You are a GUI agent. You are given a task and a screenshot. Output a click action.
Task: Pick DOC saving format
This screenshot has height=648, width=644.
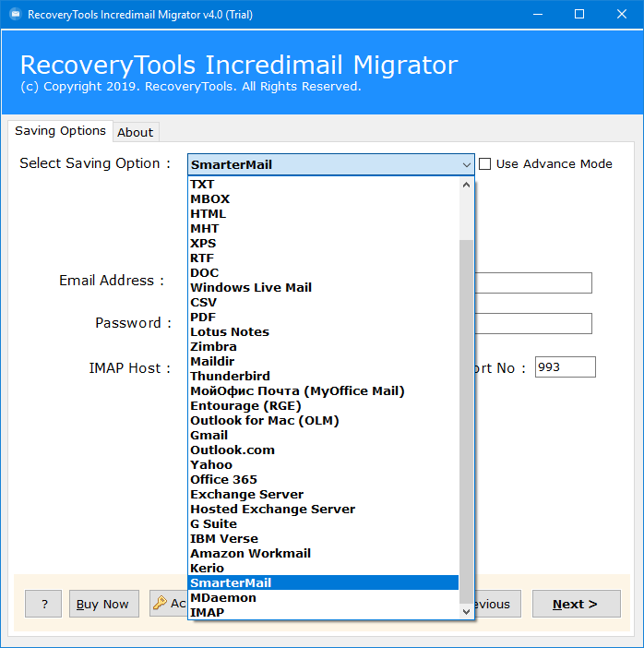tap(324, 272)
